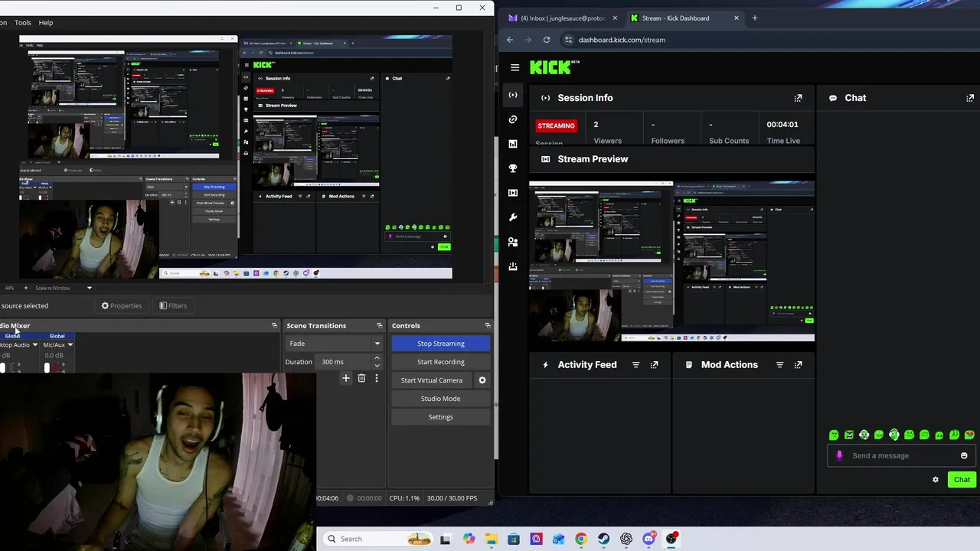
Task: Open the wrench settings icon in Kick sidebar
Action: pos(513,217)
